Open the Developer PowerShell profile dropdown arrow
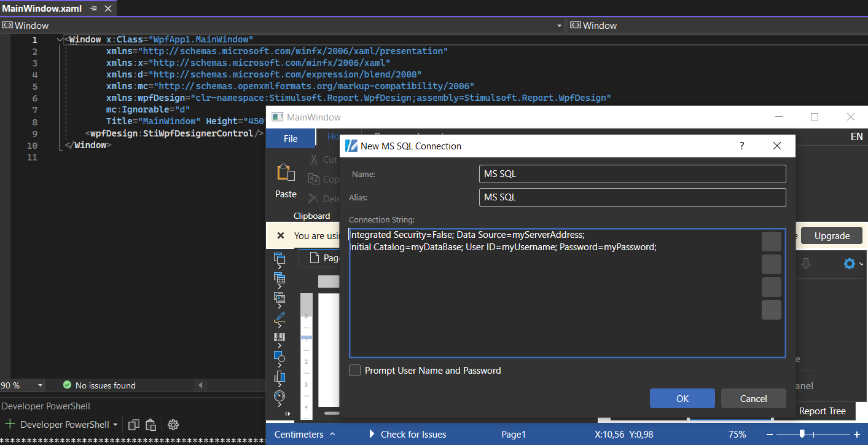This screenshot has height=445, width=868. [115, 425]
